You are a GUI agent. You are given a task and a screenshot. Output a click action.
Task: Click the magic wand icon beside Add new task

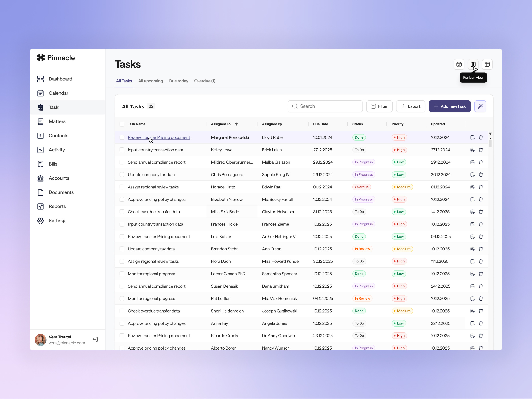point(480,106)
